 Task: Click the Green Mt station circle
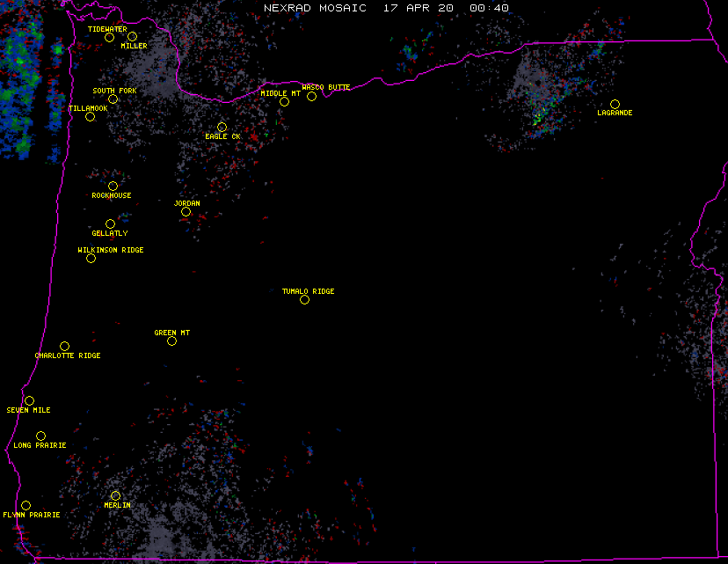pyautogui.click(x=171, y=341)
